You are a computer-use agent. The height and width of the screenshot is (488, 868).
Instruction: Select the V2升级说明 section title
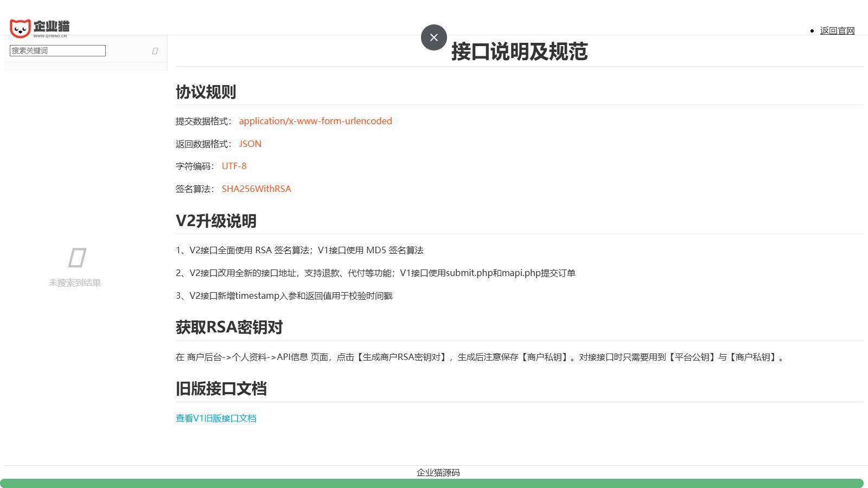(x=216, y=221)
